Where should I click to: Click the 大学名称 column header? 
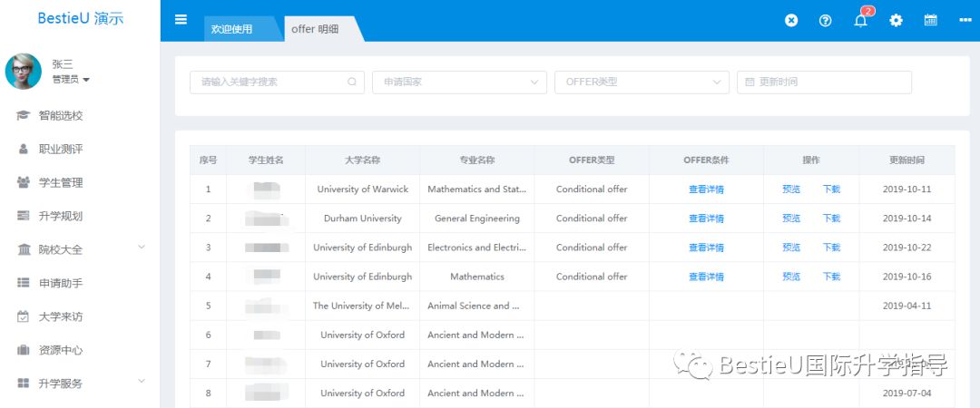click(x=362, y=160)
